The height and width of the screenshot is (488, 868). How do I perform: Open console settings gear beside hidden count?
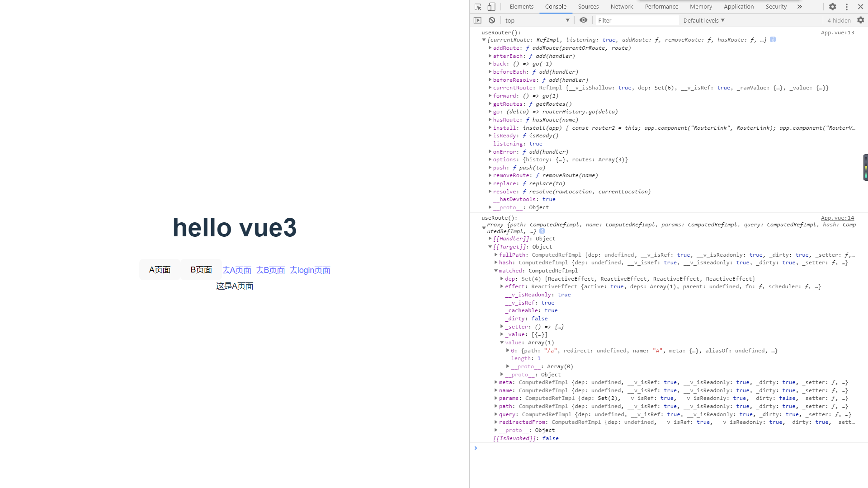tap(860, 20)
